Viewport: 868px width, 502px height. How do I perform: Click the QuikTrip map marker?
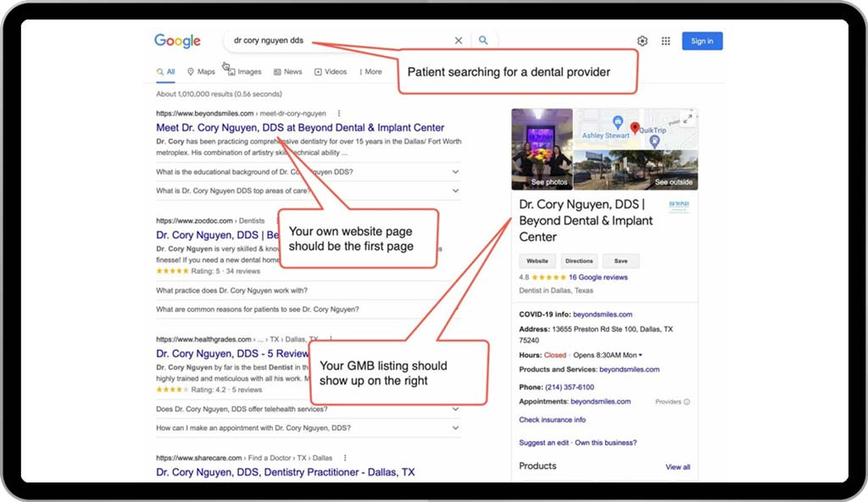[654, 141]
